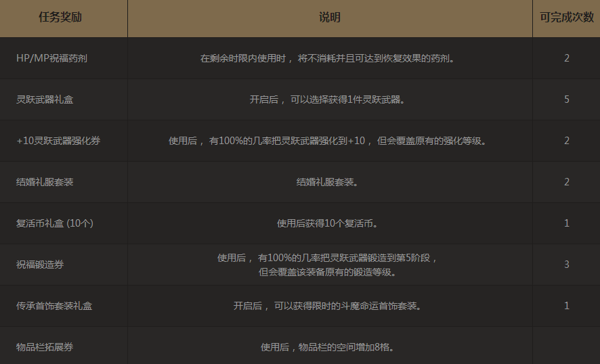Click the 锻造到第5阶段 description text
Viewport: 600px width, 364px height.
click(x=327, y=258)
